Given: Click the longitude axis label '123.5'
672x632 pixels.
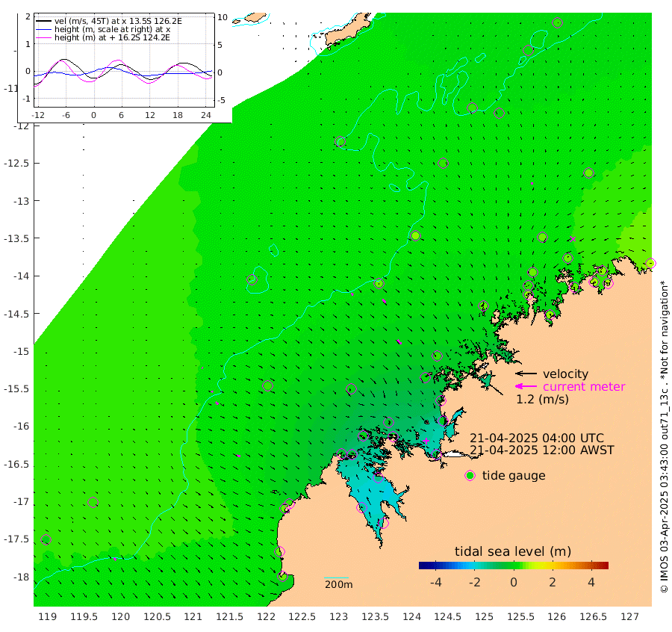Looking at the screenshot, I should coord(376,617).
